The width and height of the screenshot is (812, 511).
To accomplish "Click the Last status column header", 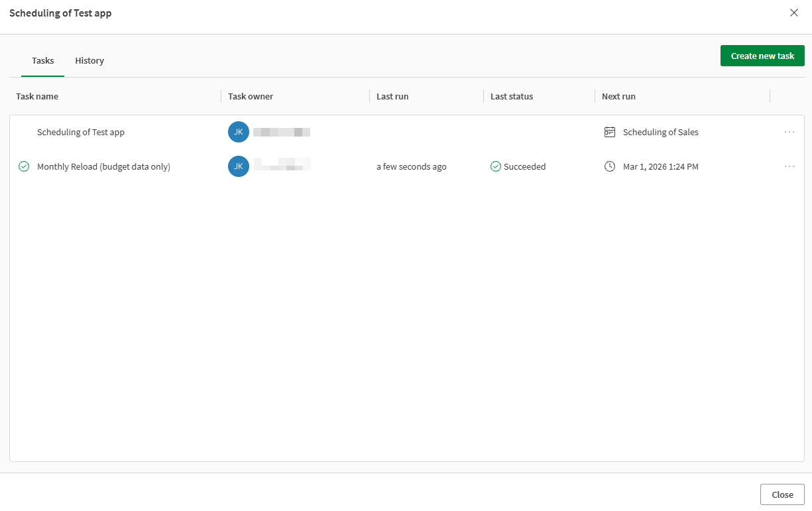I will pyautogui.click(x=511, y=96).
